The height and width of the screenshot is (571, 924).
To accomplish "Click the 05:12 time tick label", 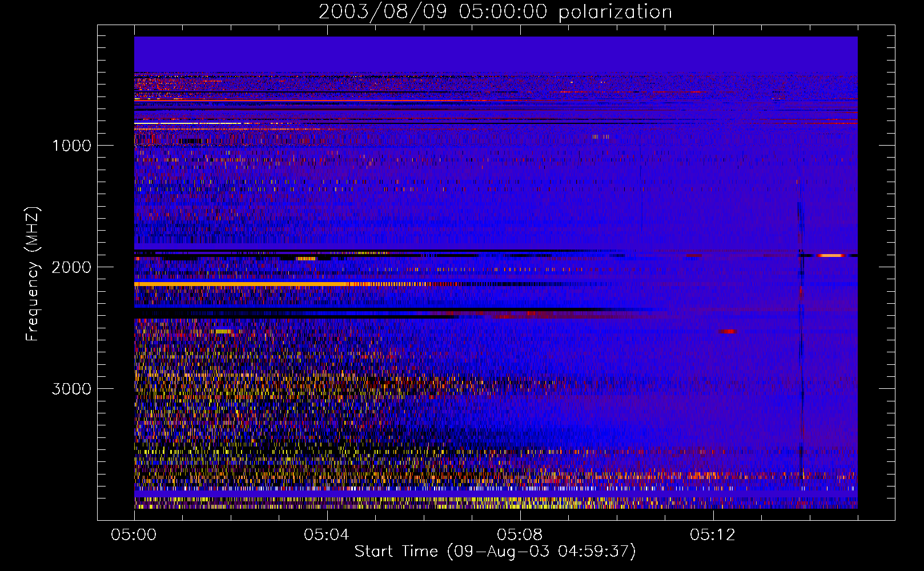I will (713, 535).
